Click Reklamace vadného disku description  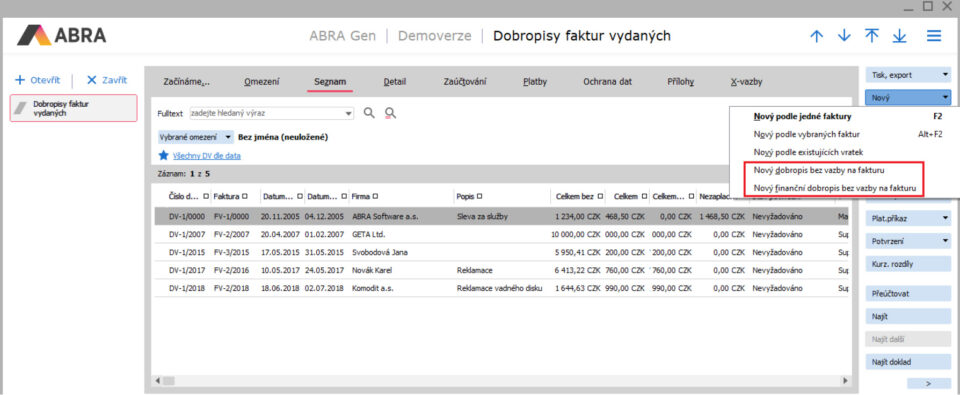pyautogui.click(x=500, y=288)
